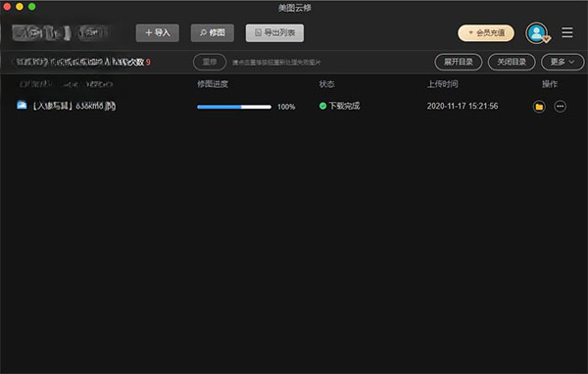The height and width of the screenshot is (374, 588).
Task: Open the hamburger menu icon
Action: 567,32
